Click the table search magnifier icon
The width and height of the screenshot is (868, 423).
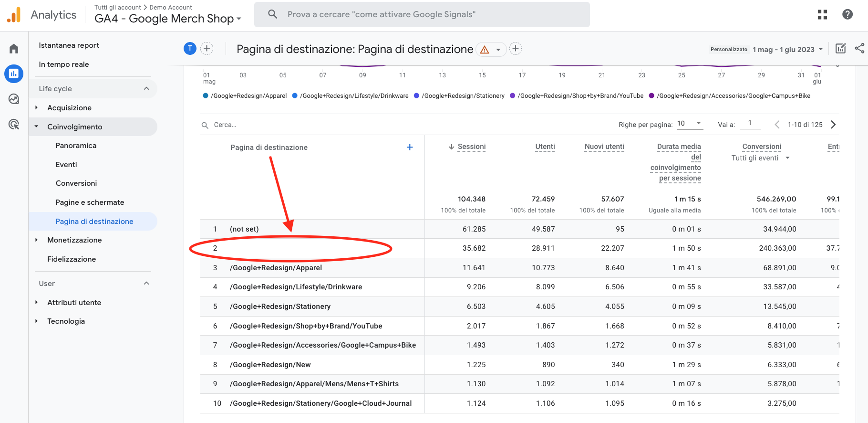pyautogui.click(x=205, y=125)
